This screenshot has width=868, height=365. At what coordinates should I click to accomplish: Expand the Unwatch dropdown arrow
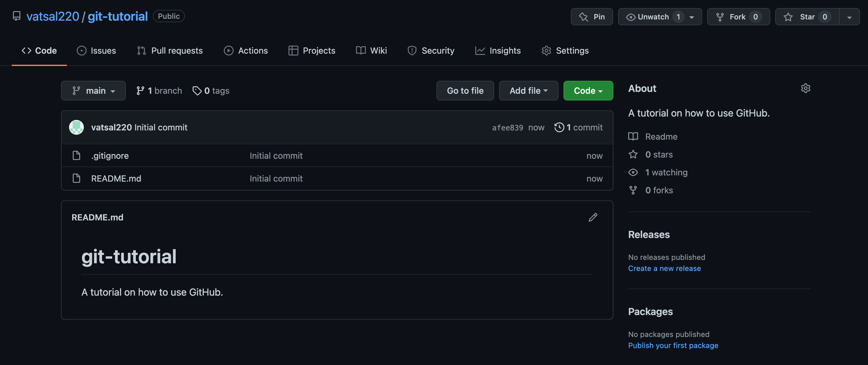691,17
